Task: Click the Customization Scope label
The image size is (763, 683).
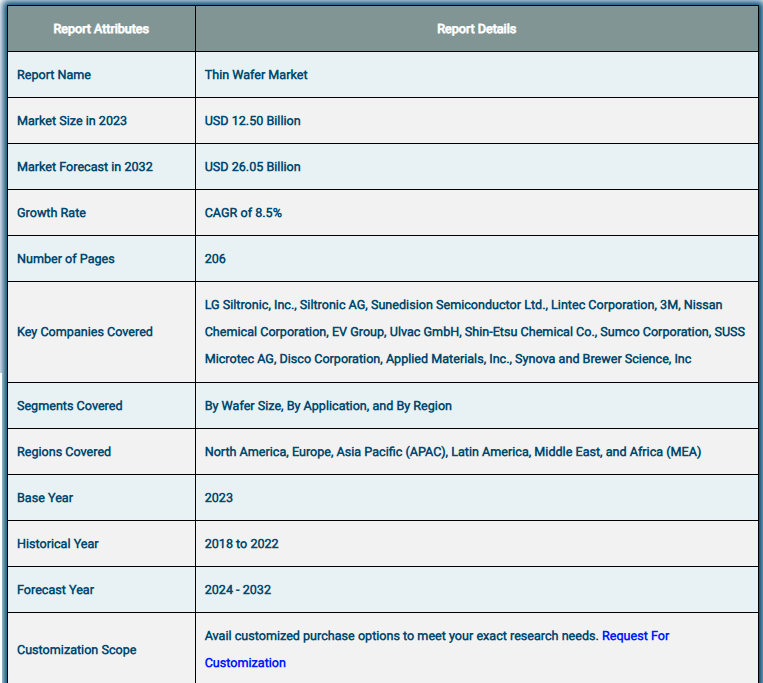Action: click(77, 650)
